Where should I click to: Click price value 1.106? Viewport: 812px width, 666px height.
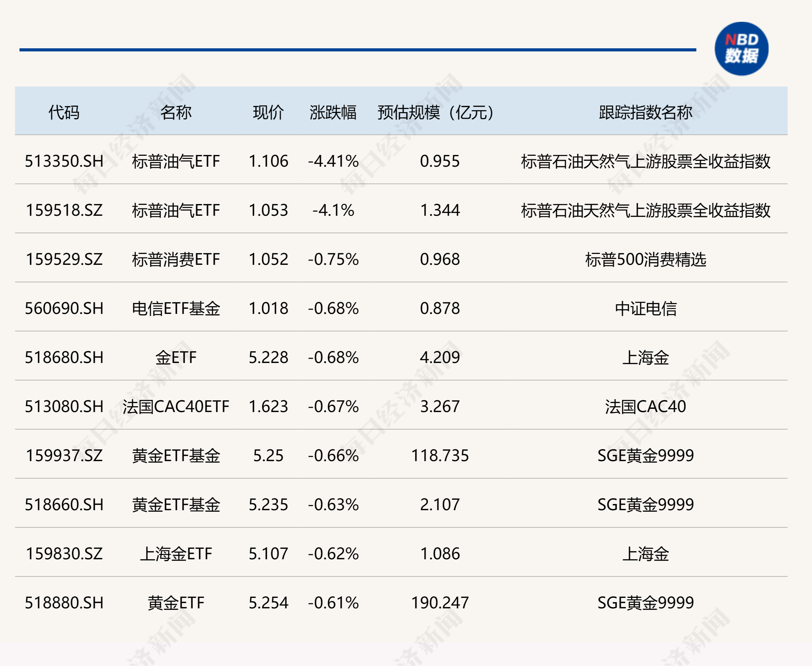(268, 161)
